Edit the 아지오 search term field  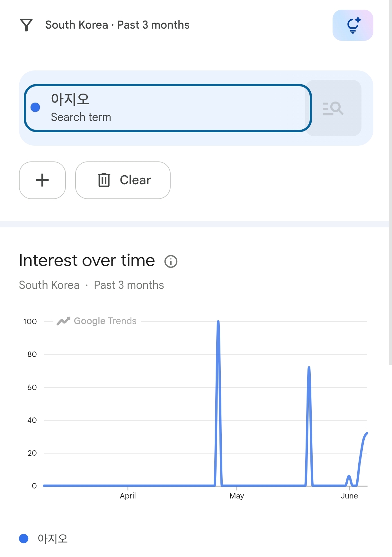click(168, 108)
